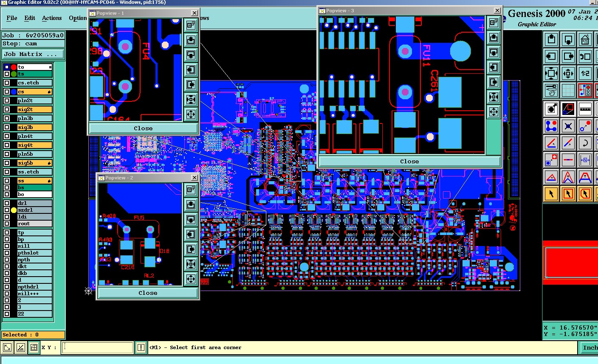Open the Edit menu
598x364 pixels.
point(30,18)
